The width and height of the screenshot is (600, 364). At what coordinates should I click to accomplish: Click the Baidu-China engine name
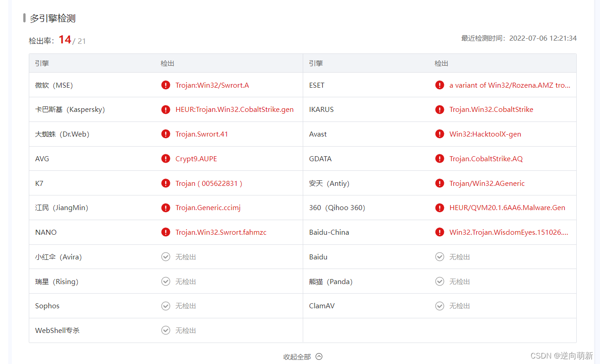(x=329, y=232)
